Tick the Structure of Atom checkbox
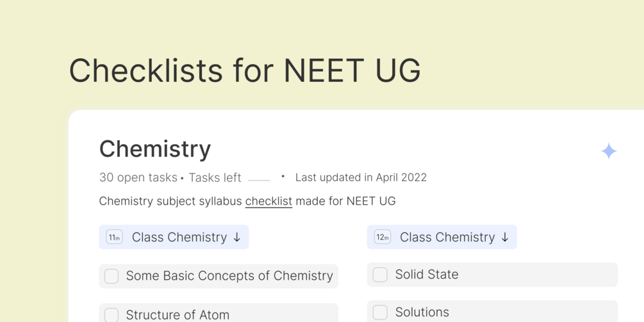Image resolution: width=644 pixels, height=322 pixels. click(x=111, y=314)
